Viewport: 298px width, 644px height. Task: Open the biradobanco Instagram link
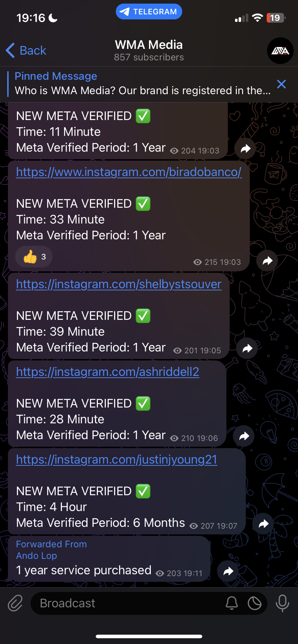128,172
